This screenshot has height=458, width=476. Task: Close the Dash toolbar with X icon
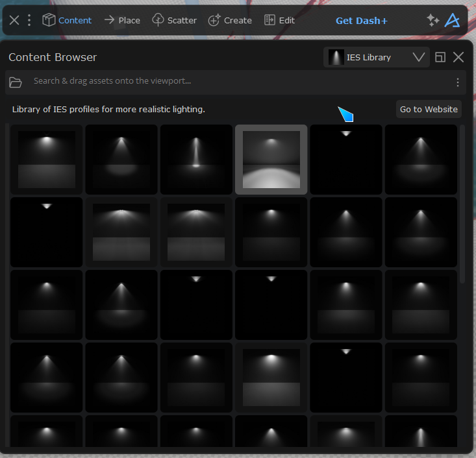(14, 21)
